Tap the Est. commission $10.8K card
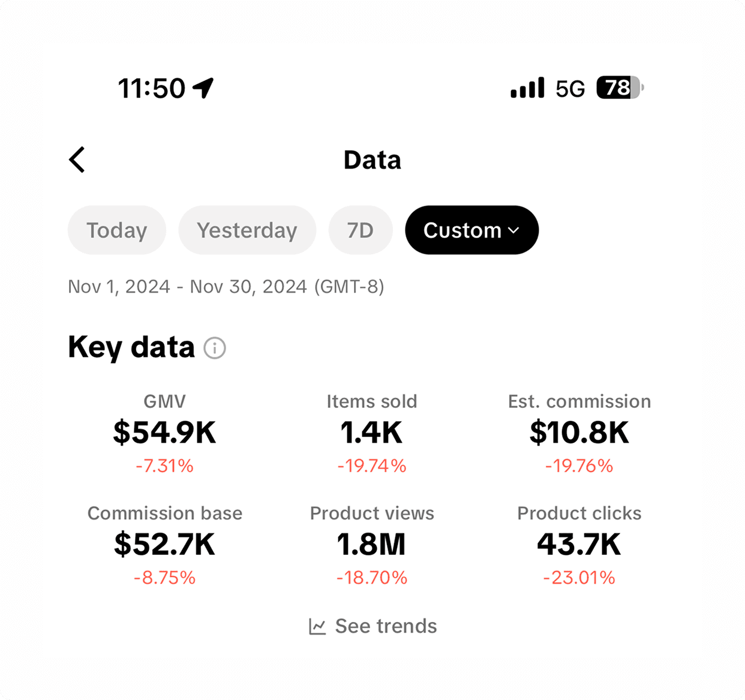Image resolution: width=745 pixels, height=700 pixels. [x=579, y=434]
